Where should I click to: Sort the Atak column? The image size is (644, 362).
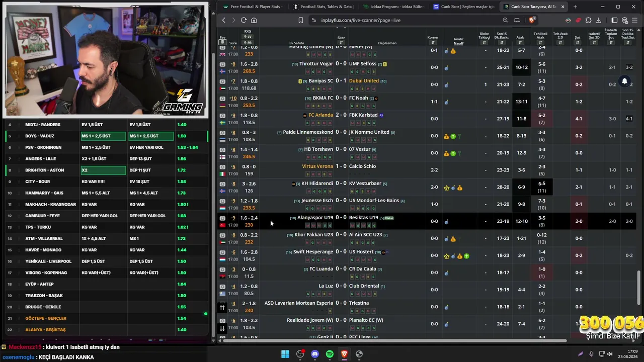point(520,43)
